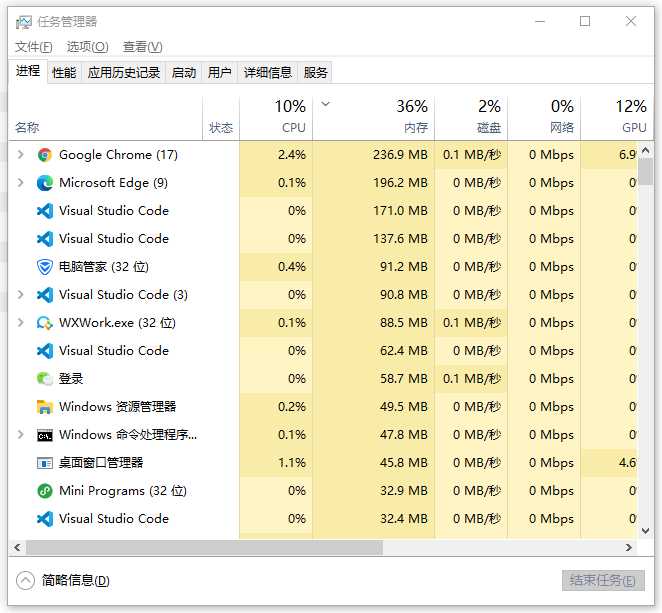
Task: Click the horizontal scrollbar right arrow
Action: click(x=629, y=548)
